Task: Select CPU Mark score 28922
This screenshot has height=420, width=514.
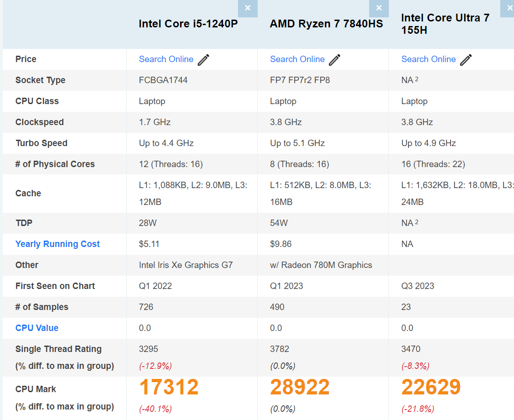Action: [x=300, y=387]
